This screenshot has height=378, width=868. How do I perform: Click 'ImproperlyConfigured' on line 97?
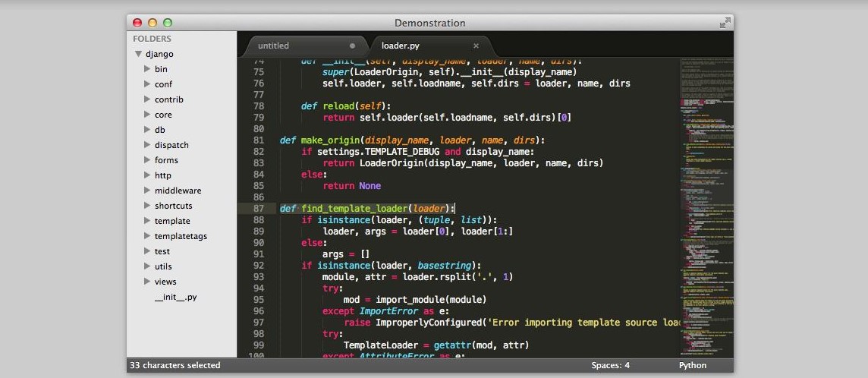(x=428, y=323)
